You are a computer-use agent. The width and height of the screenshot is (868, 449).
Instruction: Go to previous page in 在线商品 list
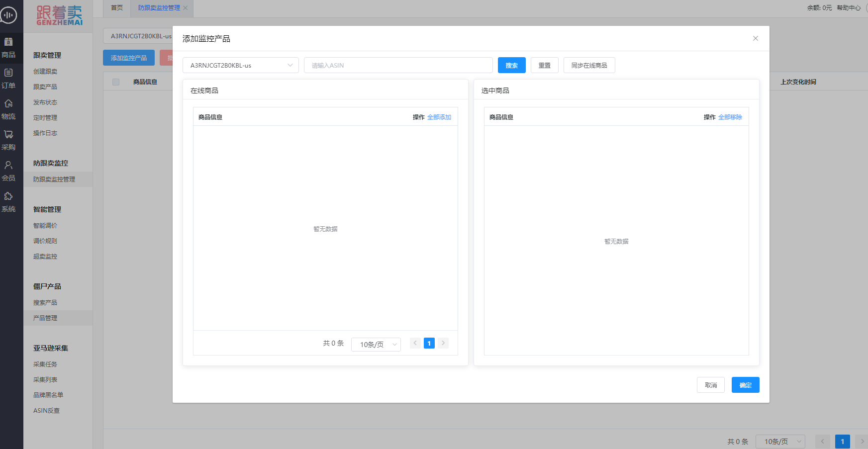415,343
